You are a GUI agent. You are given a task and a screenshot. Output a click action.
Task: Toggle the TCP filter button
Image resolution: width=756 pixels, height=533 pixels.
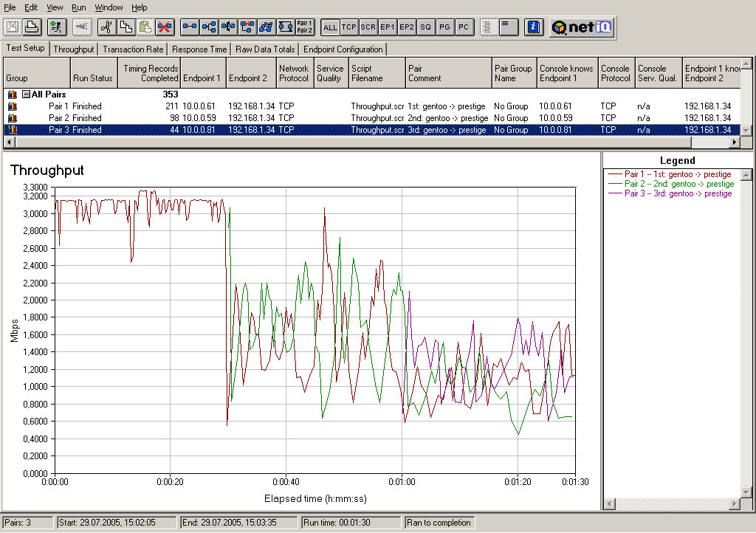[x=349, y=27]
